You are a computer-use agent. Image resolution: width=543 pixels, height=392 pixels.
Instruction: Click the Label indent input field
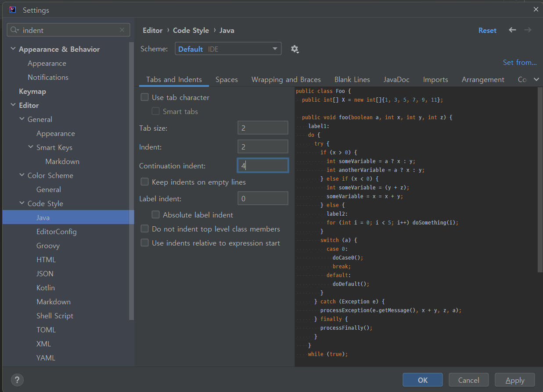tap(263, 199)
